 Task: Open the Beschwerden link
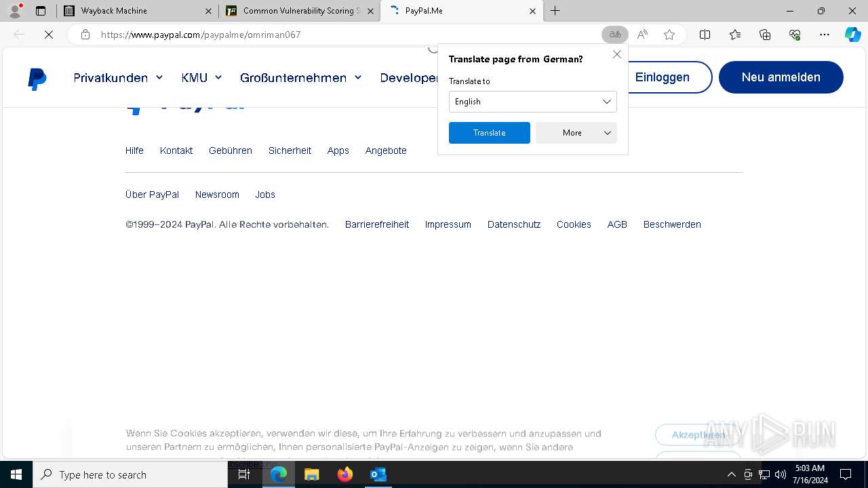(x=672, y=224)
